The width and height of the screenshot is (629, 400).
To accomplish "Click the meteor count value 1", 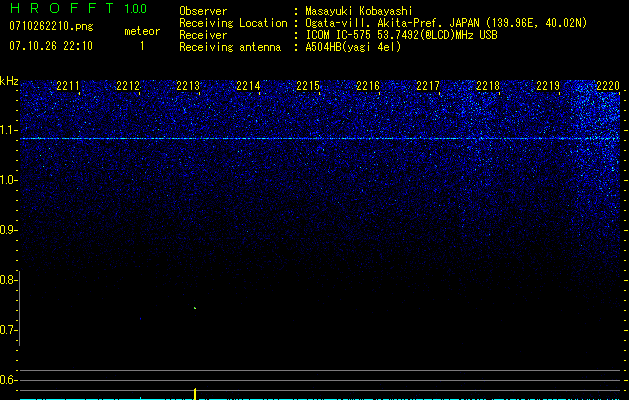I will tap(142, 46).
